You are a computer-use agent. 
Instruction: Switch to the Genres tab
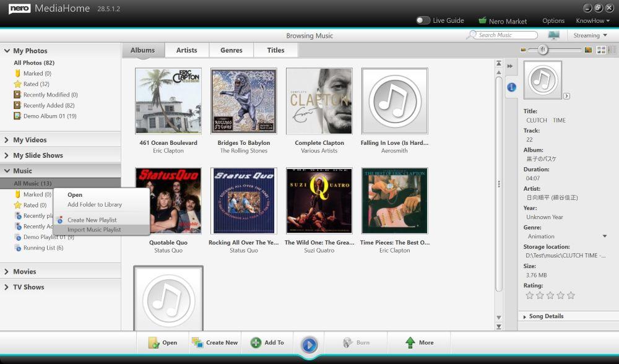(x=232, y=50)
